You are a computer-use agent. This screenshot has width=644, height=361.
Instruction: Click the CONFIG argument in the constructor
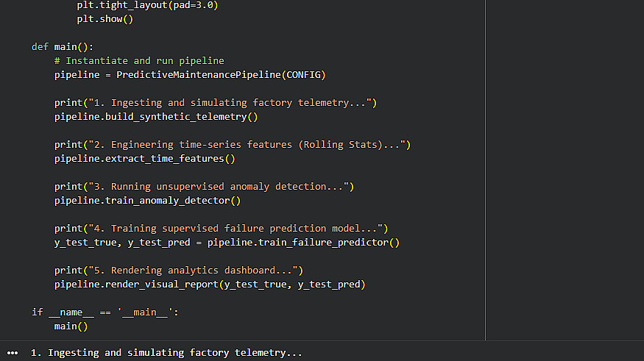point(303,75)
